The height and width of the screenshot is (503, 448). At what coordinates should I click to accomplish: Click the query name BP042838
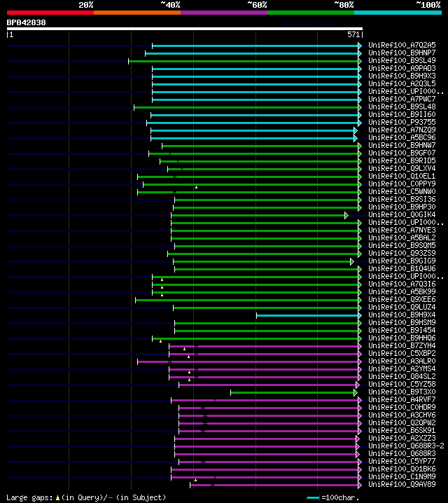tap(27, 22)
